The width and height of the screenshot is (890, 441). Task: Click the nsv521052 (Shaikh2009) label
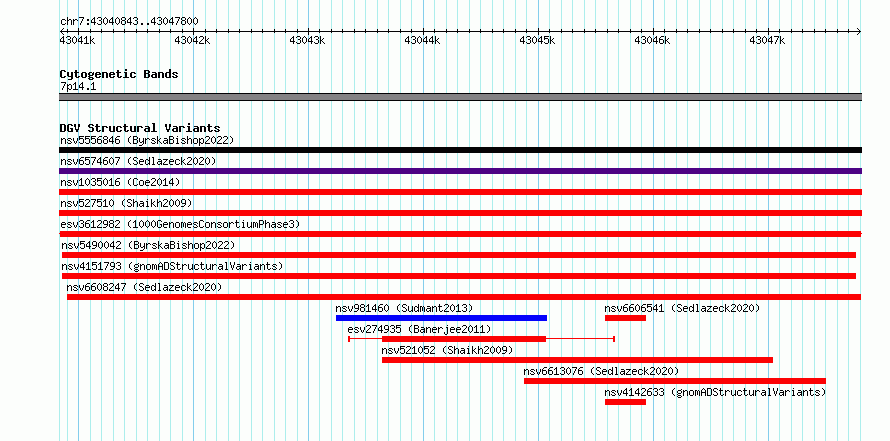click(447, 350)
